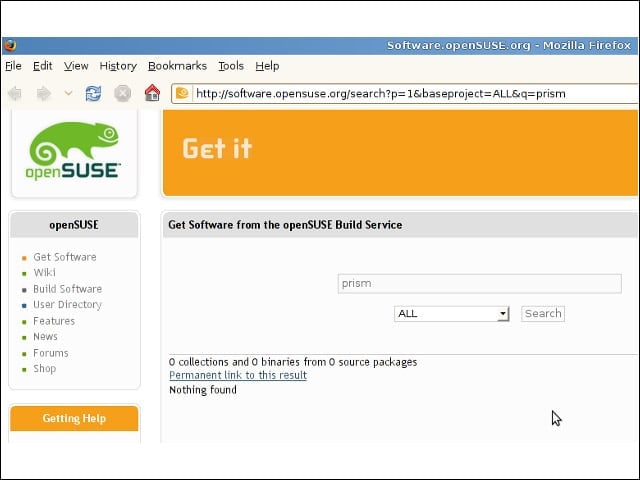Image resolution: width=640 pixels, height=480 pixels.
Task: Click the search box containing prism
Action: pyautogui.click(x=480, y=284)
